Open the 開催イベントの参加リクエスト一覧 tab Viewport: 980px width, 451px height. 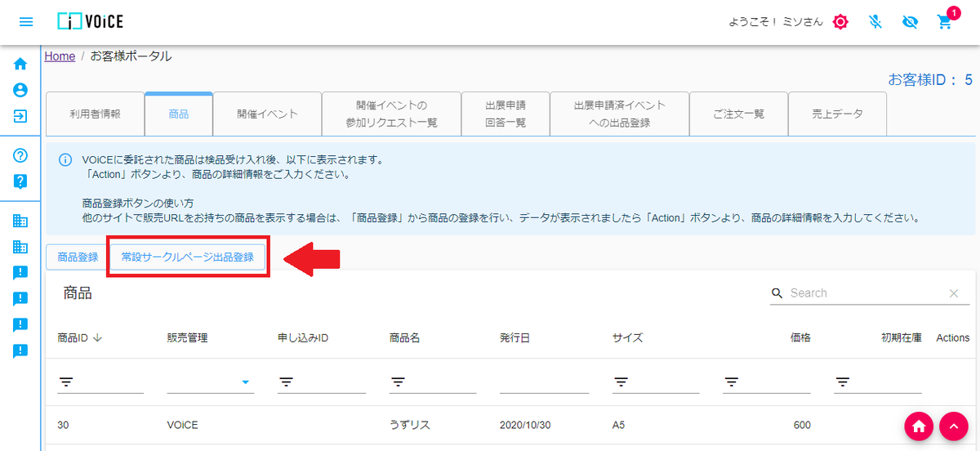[391, 114]
